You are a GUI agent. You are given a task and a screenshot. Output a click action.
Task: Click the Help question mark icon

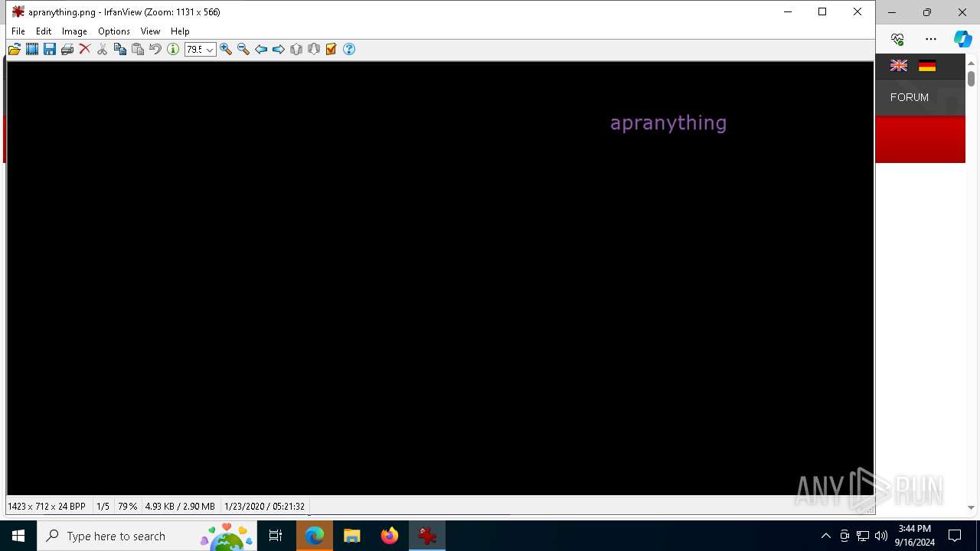click(349, 49)
